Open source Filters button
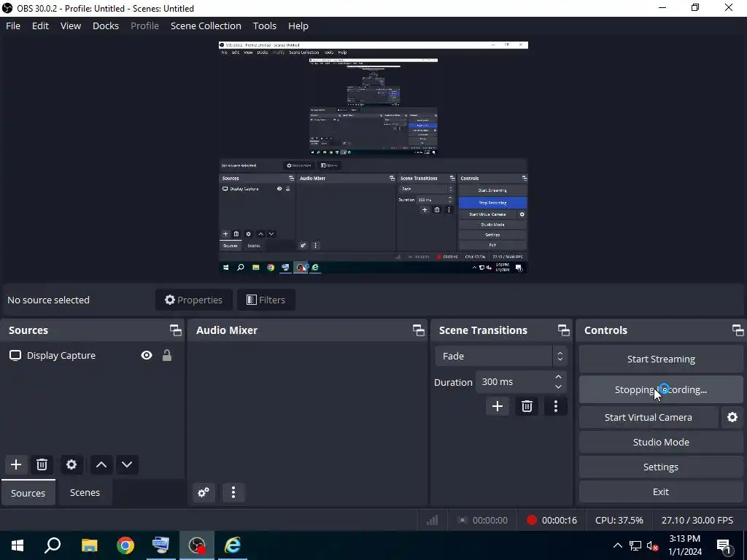747x560 pixels. (x=266, y=300)
